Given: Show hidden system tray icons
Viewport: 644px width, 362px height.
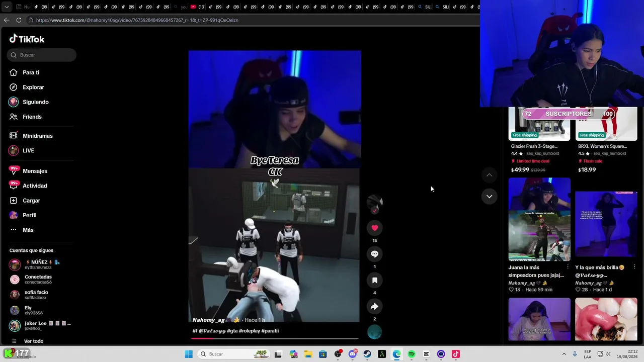Looking at the screenshot, I should 564,354.
